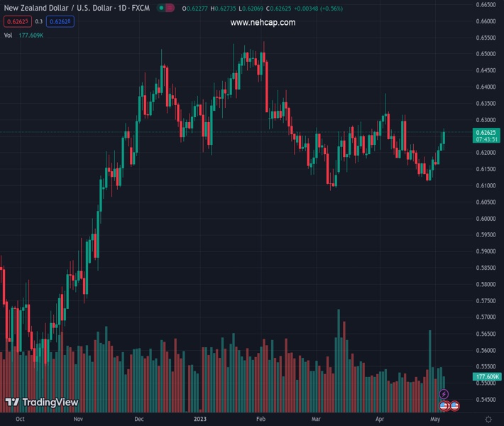
Task: Click the rightmost US flag economic event
Action: (x=454, y=405)
